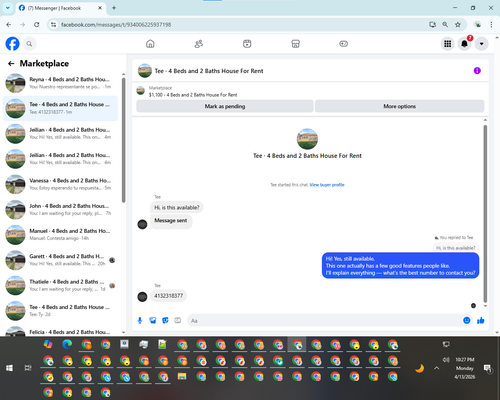The image size is (500, 400).
Task: Open the Chrome three-dot menu
Action: (x=491, y=24)
